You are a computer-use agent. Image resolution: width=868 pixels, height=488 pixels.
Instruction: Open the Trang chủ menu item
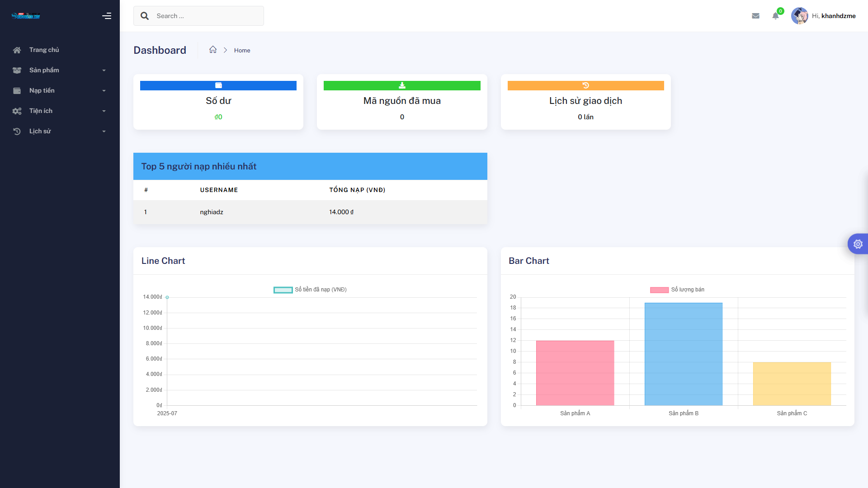click(x=44, y=50)
